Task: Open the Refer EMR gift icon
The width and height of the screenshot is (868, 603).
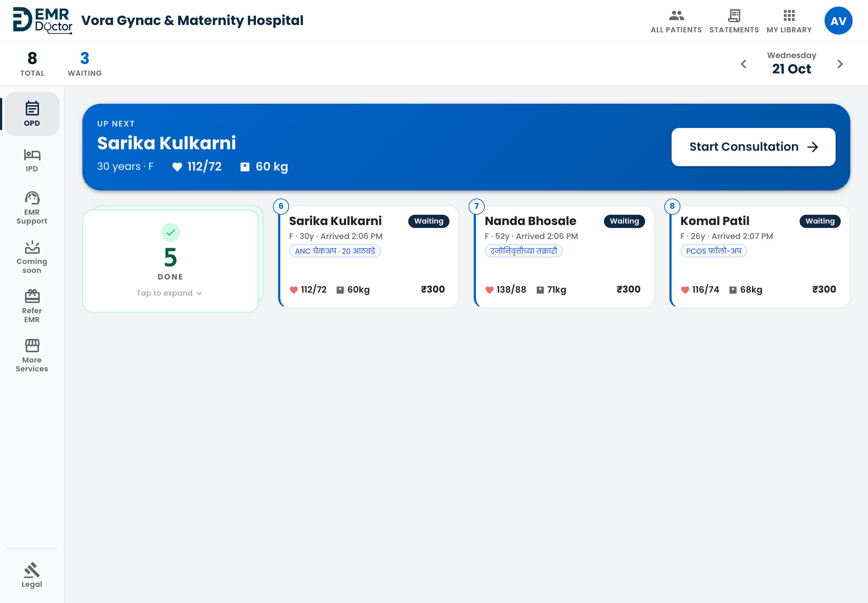Action: (32, 296)
